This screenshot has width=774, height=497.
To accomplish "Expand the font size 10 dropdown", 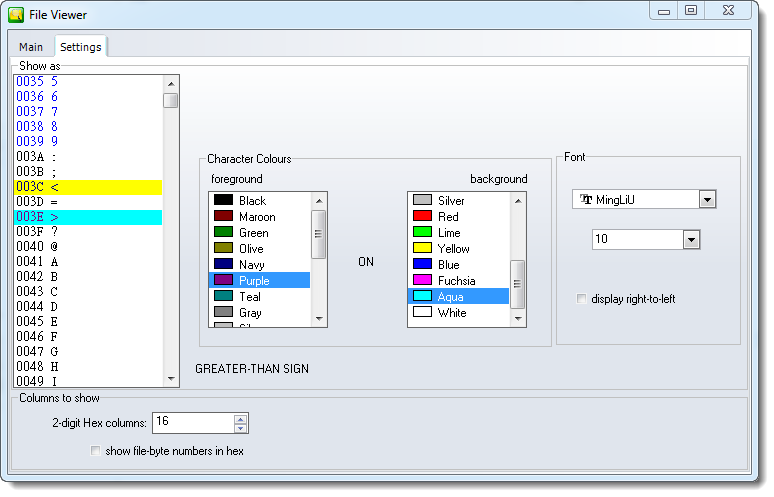I will click(690, 240).
